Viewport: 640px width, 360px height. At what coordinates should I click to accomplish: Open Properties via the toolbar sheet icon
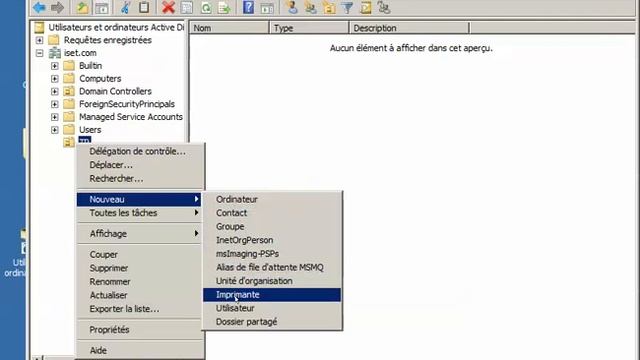187,7
